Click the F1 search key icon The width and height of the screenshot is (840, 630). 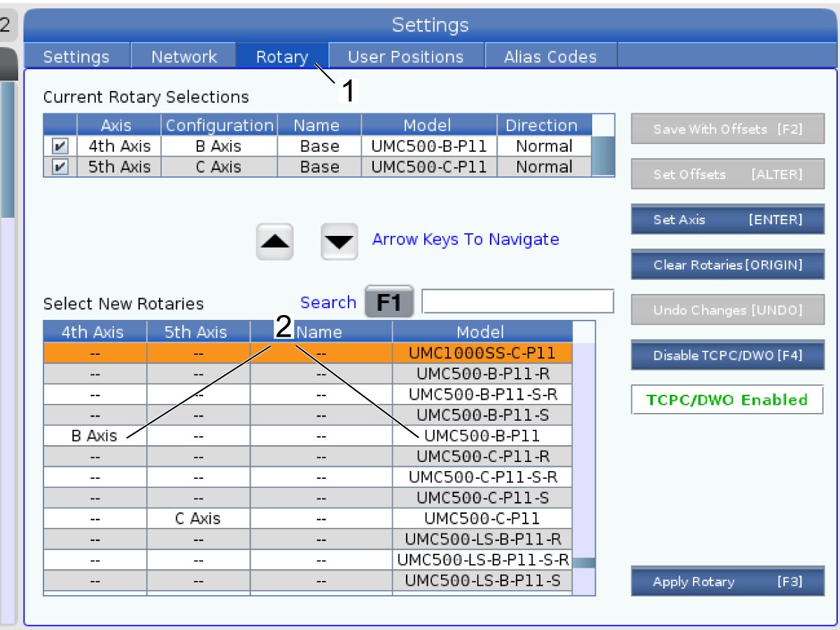388,302
